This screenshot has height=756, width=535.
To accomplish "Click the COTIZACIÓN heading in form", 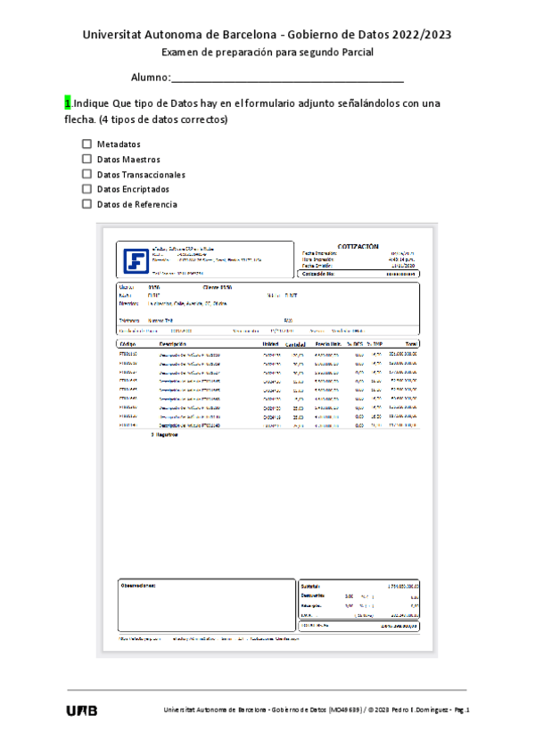I will point(358,246).
